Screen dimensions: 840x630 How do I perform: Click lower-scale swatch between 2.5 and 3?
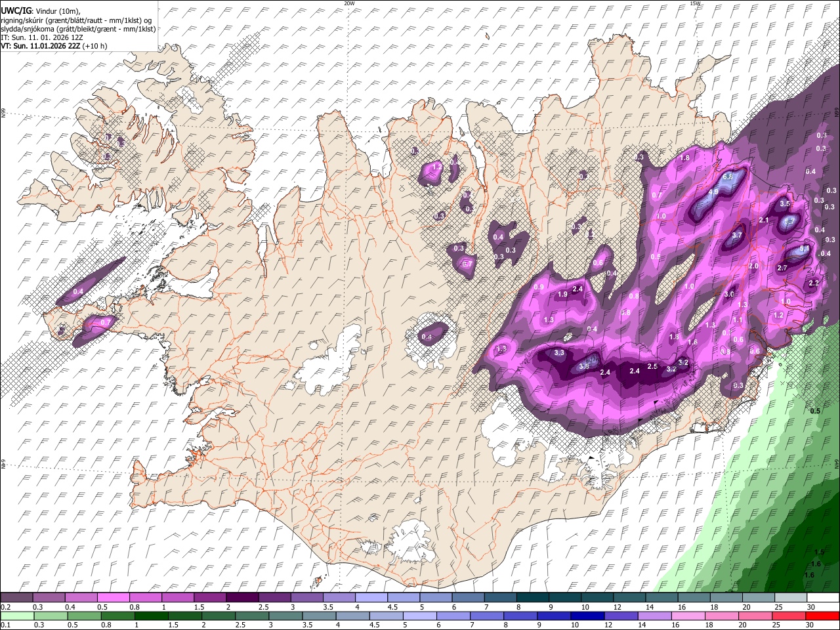[252, 616]
